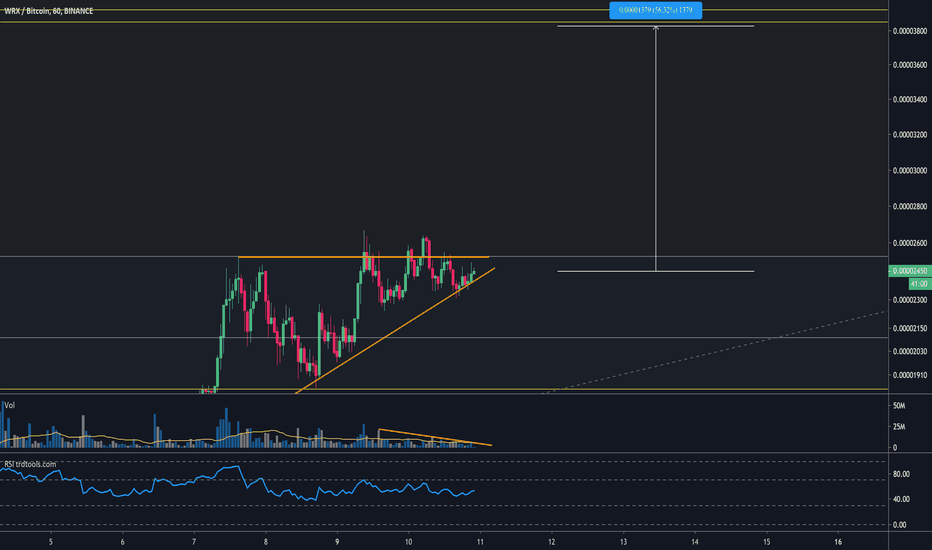
Task: Click the 0.00003200 price axis label
Action: click(x=910, y=135)
